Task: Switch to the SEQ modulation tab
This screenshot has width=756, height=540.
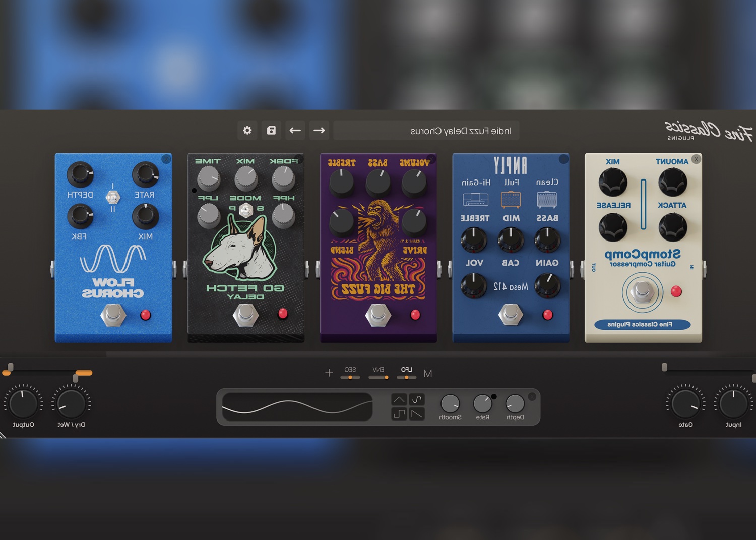Action: click(x=350, y=372)
